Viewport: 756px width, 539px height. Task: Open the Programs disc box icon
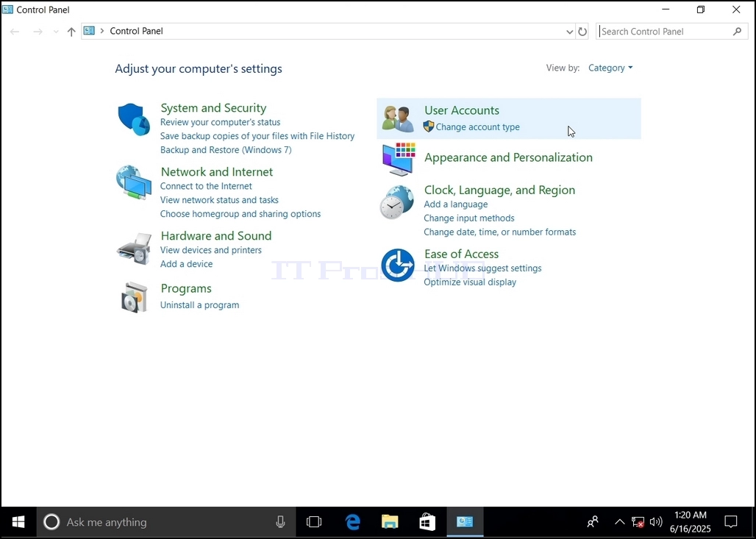pyautogui.click(x=134, y=297)
